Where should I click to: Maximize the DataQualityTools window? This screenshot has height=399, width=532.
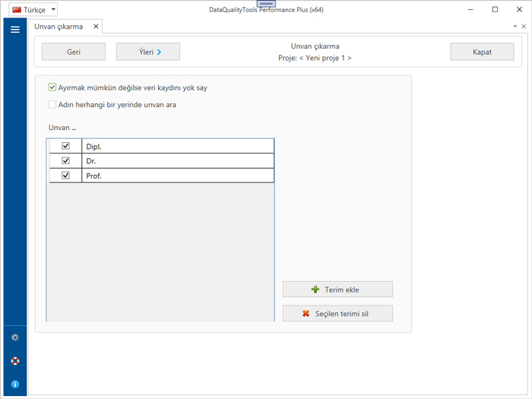point(495,9)
